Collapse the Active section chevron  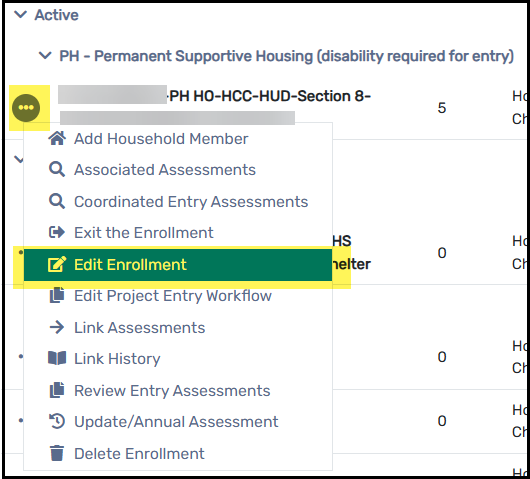21,15
